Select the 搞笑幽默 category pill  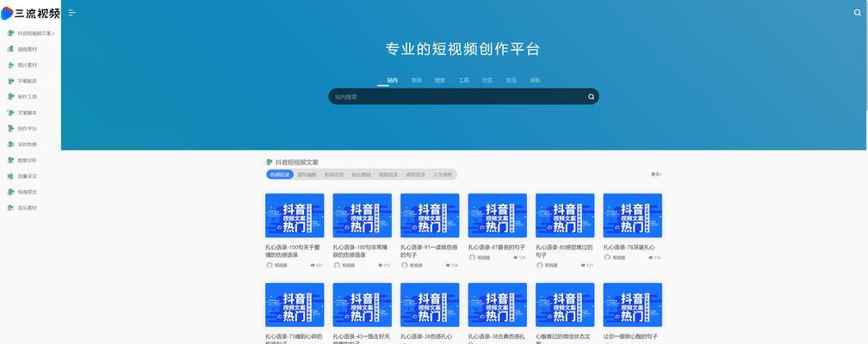coord(307,175)
